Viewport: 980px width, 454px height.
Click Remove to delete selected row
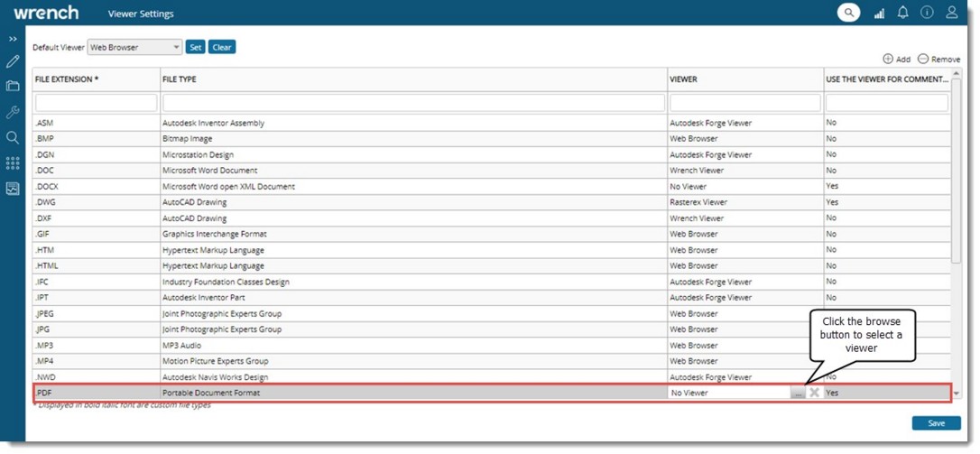(x=938, y=60)
